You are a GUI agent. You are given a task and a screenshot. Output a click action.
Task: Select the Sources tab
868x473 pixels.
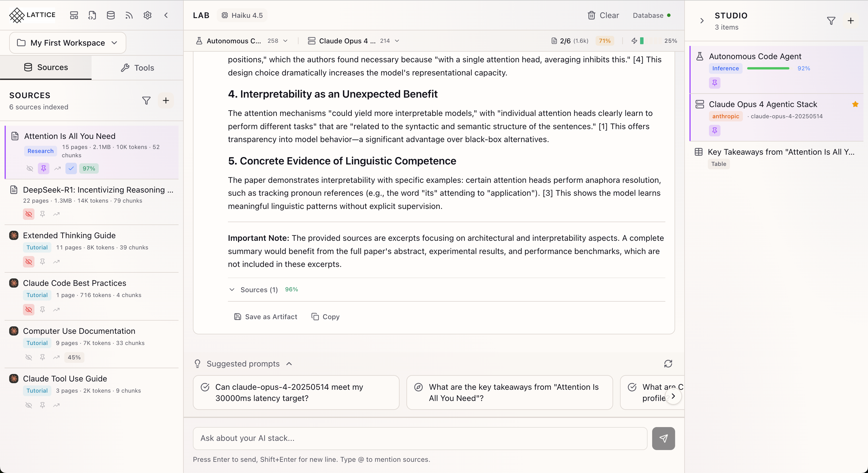pyautogui.click(x=46, y=67)
